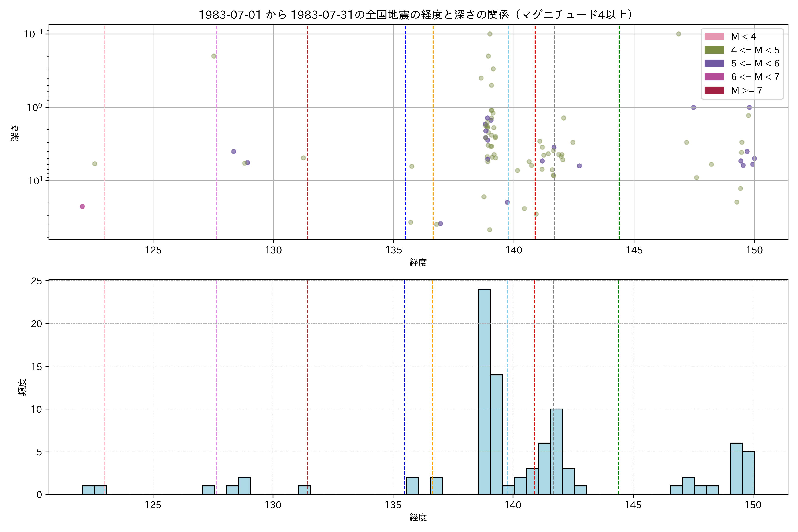Click the '145' tick under the scatter plot

point(634,250)
